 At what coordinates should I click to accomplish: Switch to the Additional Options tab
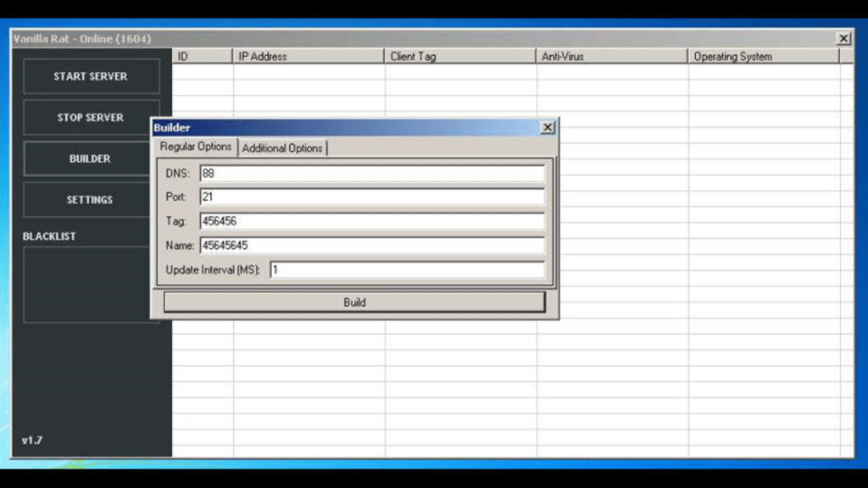point(282,148)
